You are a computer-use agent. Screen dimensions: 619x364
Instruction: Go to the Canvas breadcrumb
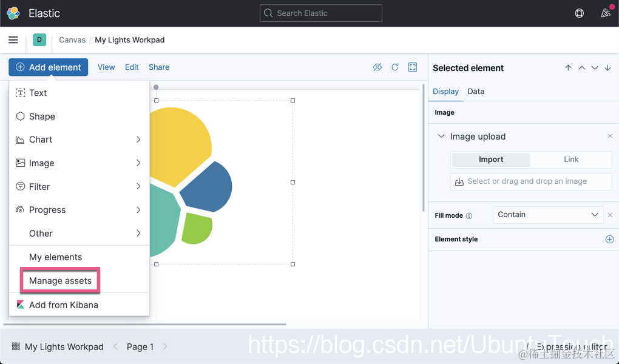tap(72, 40)
